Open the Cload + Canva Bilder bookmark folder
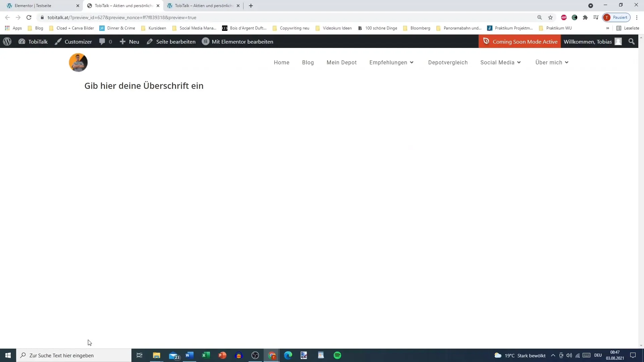644x362 pixels. tap(71, 28)
